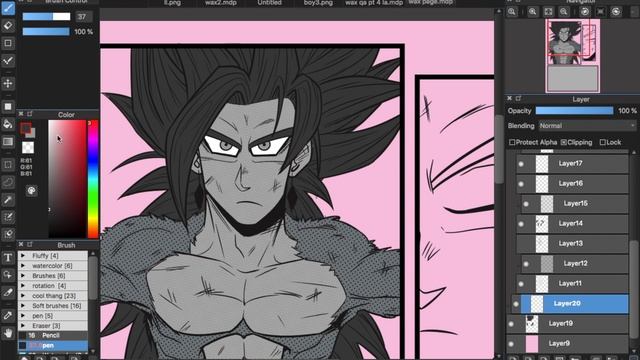Viewport: 640px width, 360px height.
Task: Select the Pencil brush in list
Action: click(53, 335)
